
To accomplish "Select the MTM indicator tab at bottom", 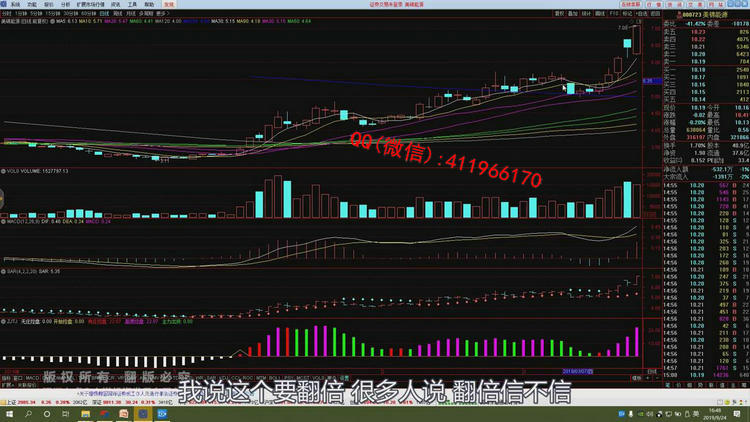I will click(261, 378).
